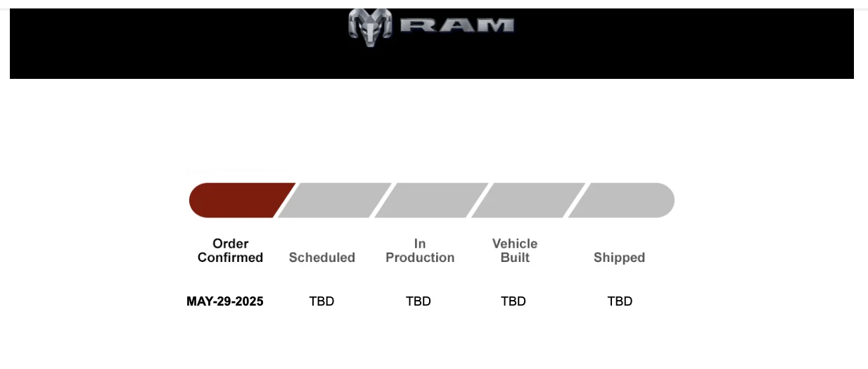Select the gray Vehicle Built progress segment
868x369 pixels.
pyautogui.click(x=528, y=200)
